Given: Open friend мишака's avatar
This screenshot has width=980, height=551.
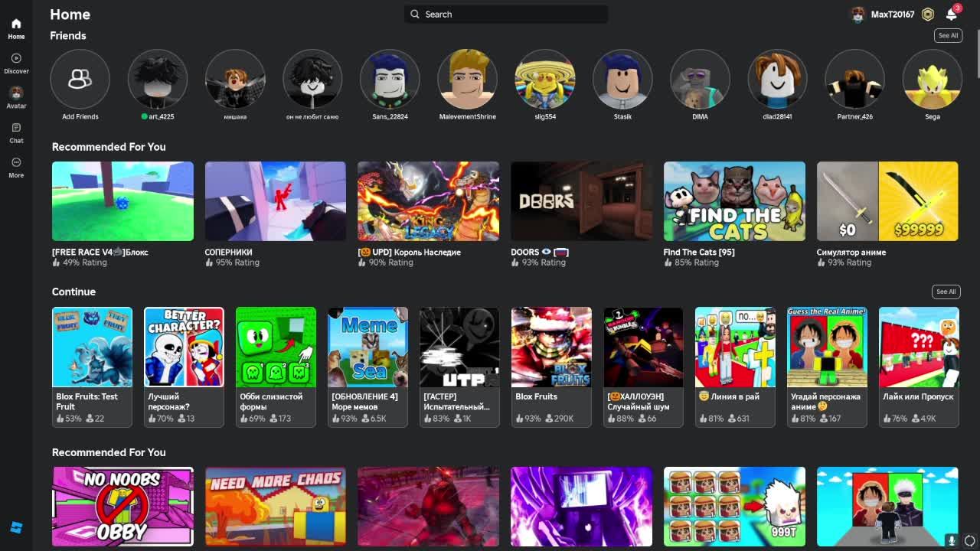Looking at the screenshot, I should (235, 79).
